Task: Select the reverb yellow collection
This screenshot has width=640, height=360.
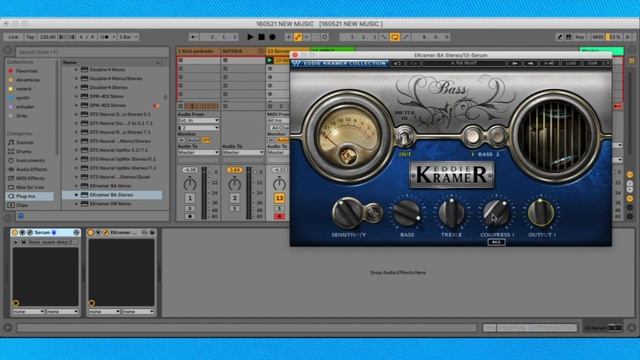Action: point(24,89)
